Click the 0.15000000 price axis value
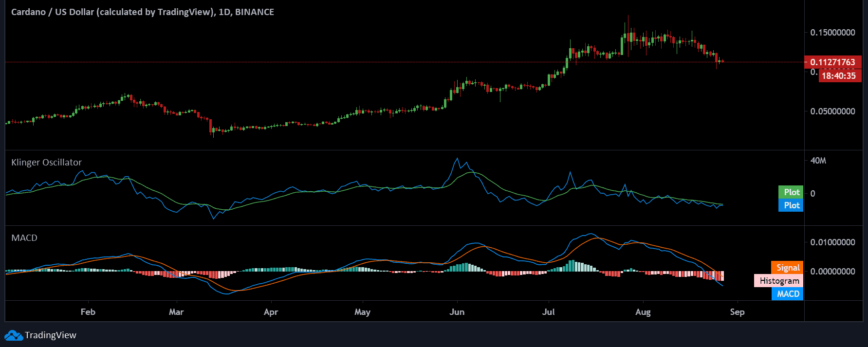Screen dimensions: 868x347 (x=832, y=33)
